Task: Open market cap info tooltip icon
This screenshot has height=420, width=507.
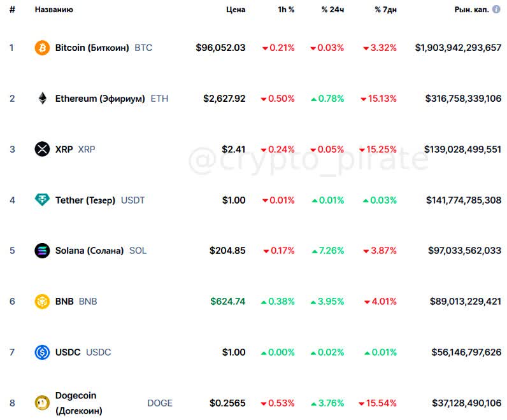Action: tap(496, 10)
